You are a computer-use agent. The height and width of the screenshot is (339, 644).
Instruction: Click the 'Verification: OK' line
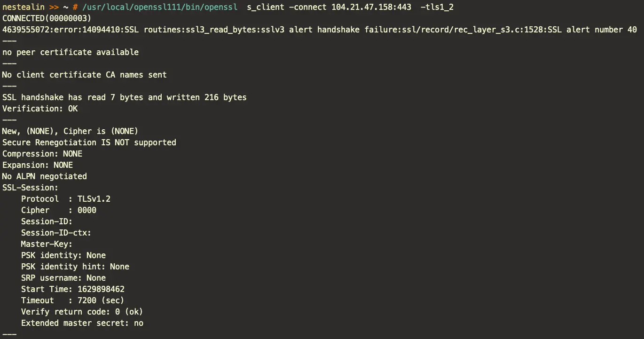tap(40, 109)
